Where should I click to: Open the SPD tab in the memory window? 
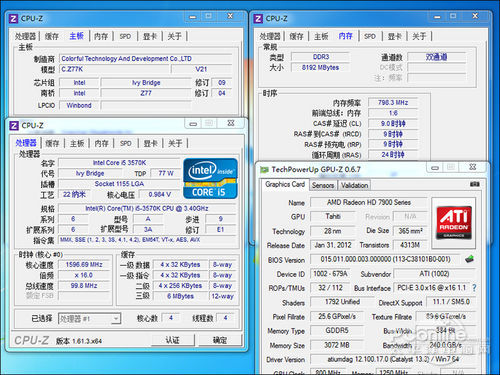(x=370, y=36)
